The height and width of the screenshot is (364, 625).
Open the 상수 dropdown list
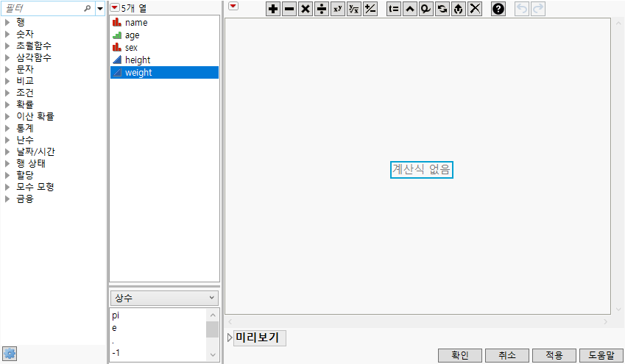pyautogui.click(x=164, y=298)
